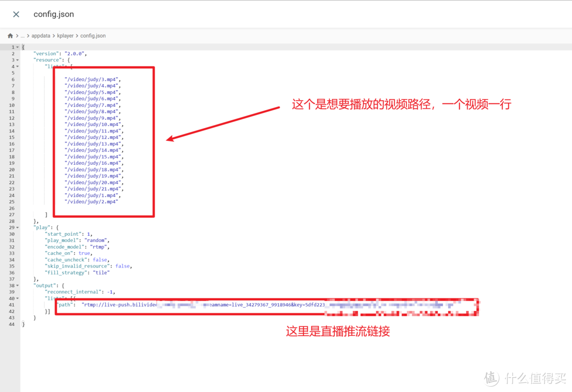Viewport: 572px width, 392px height.
Task: Collapse the code fold at line 1
Action: [17, 47]
